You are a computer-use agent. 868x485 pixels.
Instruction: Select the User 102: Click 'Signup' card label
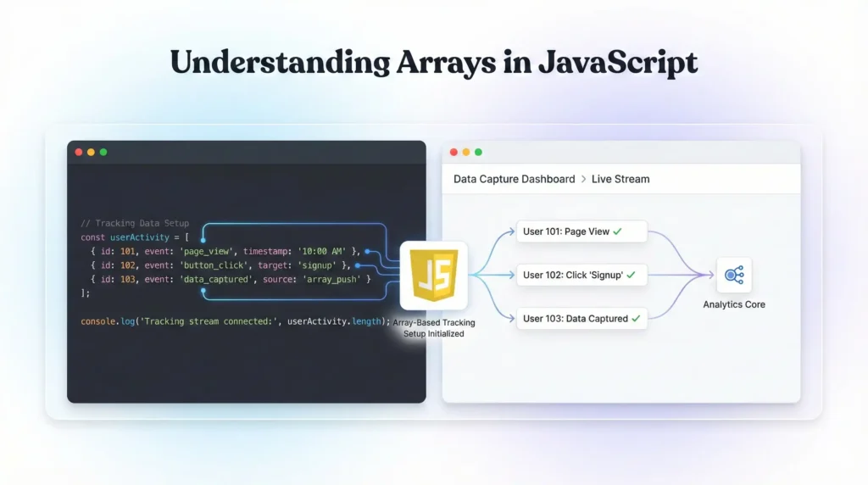572,275
